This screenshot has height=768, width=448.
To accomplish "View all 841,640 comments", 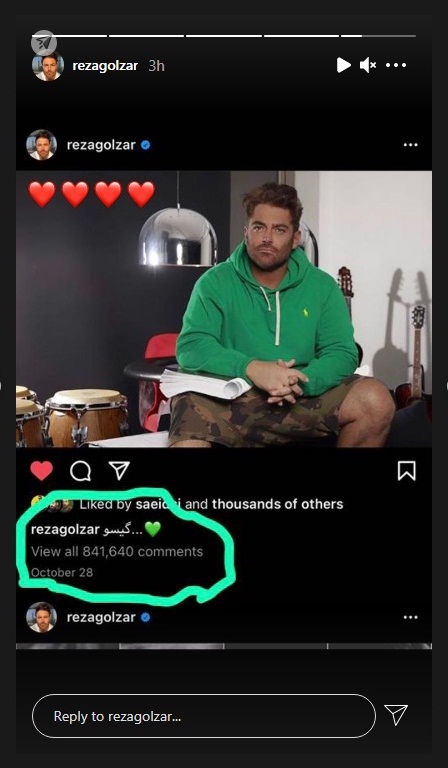I will click(117, 552).
